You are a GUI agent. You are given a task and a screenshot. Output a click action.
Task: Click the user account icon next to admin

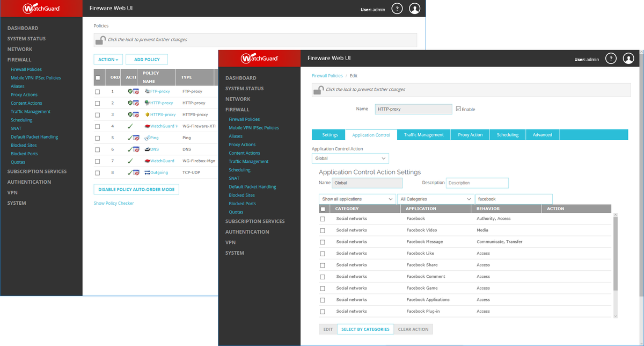click(x=628, y=58)
